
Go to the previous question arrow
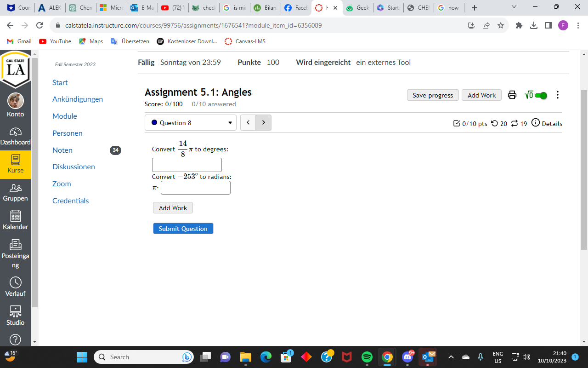click(248, 123)
